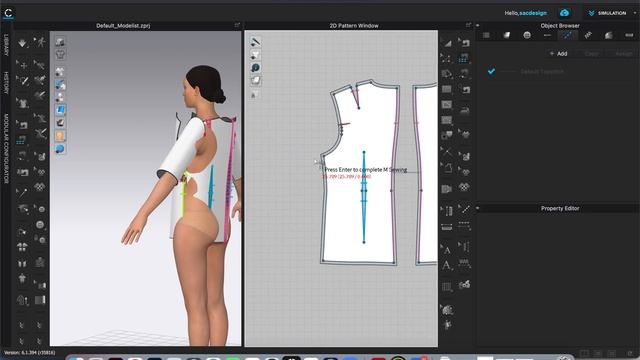
Task: Select the lower letter A edit-annotation tool
Action: (447, 266)
